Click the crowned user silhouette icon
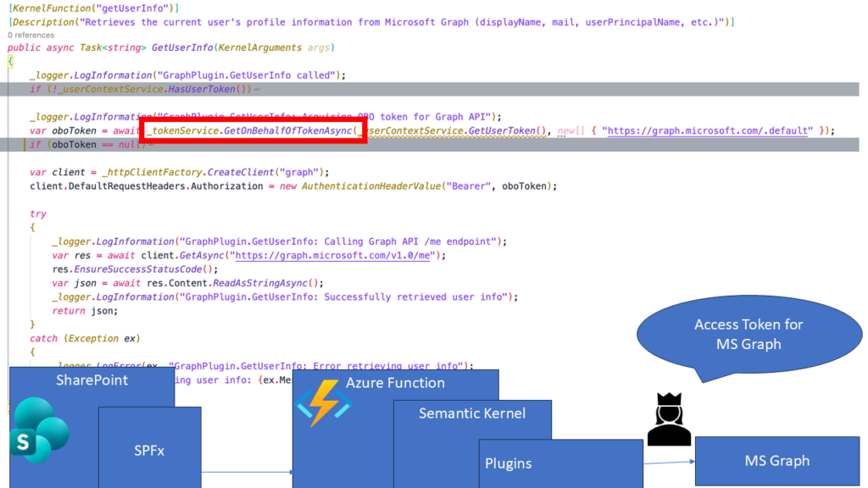 pyautogui.click(x=670, y=419)
